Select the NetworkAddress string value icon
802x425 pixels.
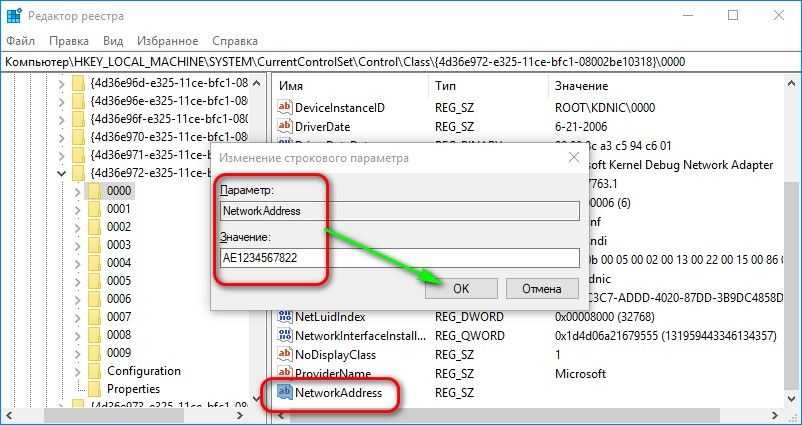point(284,392)
